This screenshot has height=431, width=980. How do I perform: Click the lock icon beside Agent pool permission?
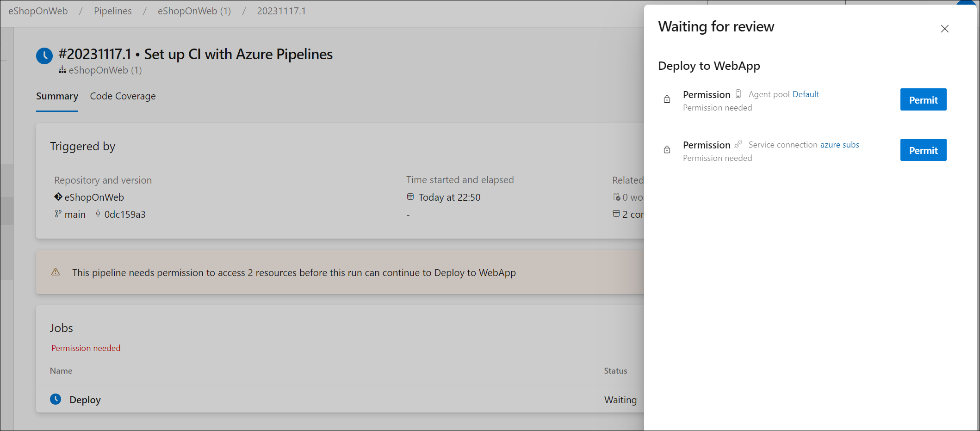[667, 99]
